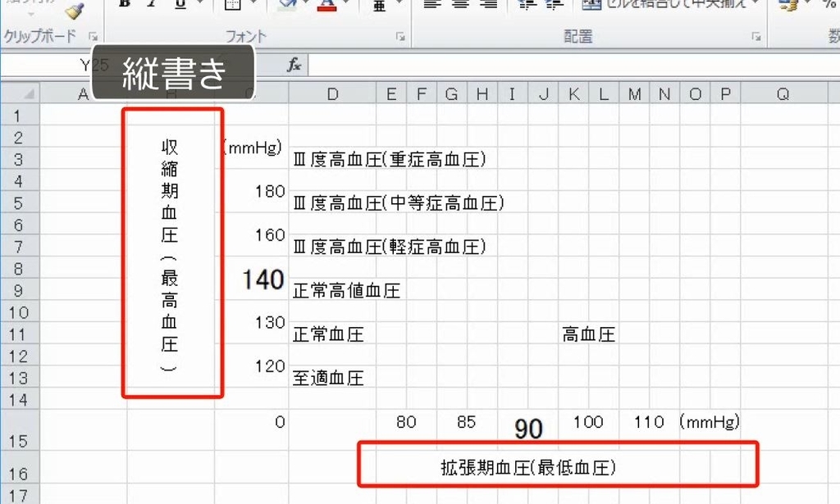Open the クリップボード dialog launcher
Screen dimensions: 840x504
coord(94,36)
